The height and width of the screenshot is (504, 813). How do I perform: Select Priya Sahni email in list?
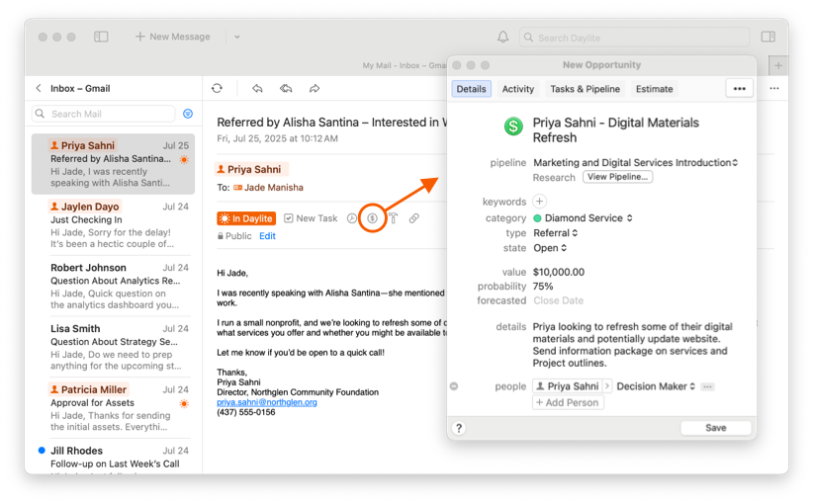pos(113,164)
